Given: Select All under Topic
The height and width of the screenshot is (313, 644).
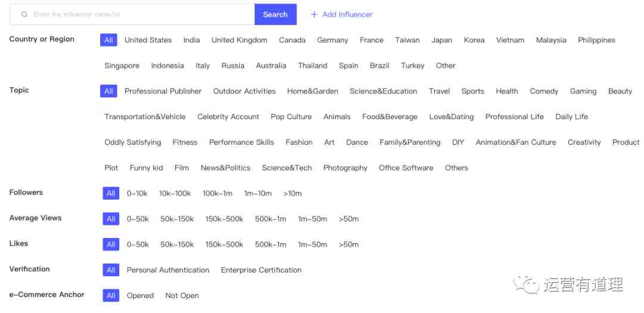Looking at the screenshot, I should [109, 91].
